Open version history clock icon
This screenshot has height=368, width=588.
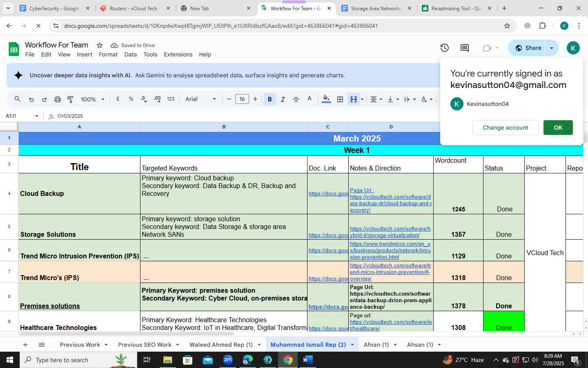[445, 48]
